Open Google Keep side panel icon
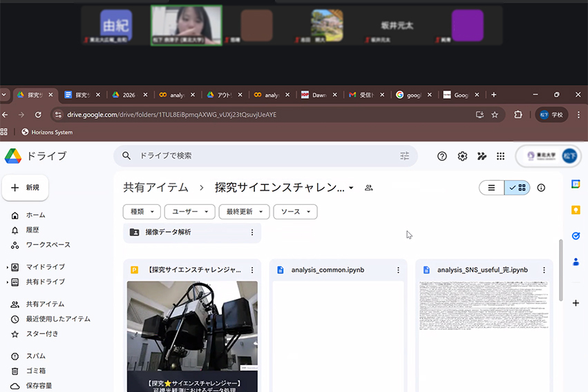Image resolution: width=588 pixels, height=392 pixels. tap(576, 210)
